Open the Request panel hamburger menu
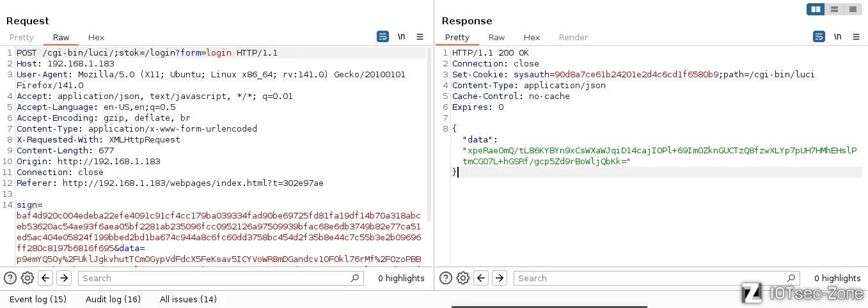This screenshot has height=308, width=868. coord(420,36)
